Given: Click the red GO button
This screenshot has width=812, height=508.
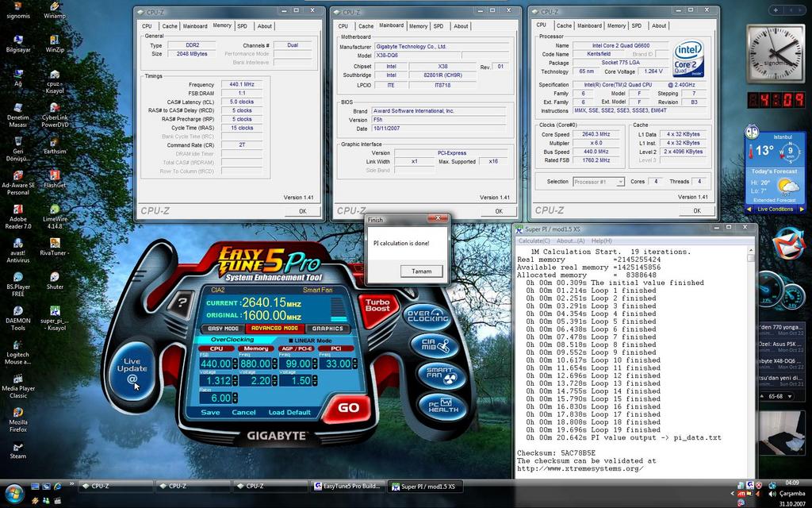Looking at the screenshot, I should click(x=348, y=408).
